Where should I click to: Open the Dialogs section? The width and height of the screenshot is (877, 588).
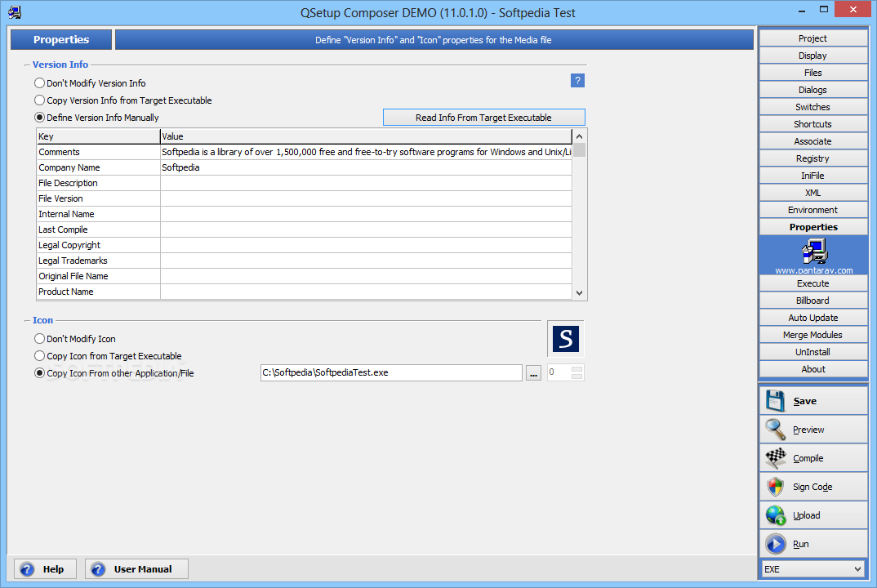[812, 90]
